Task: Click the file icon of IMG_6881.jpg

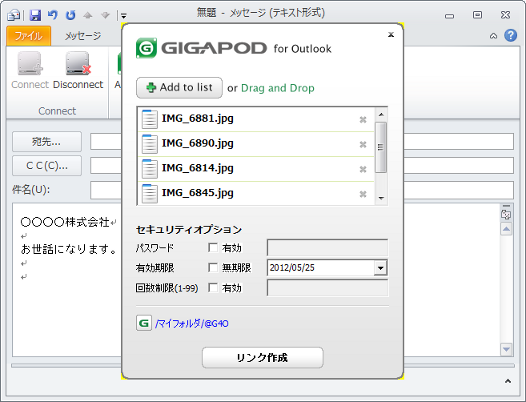Action: coord(149,119)
